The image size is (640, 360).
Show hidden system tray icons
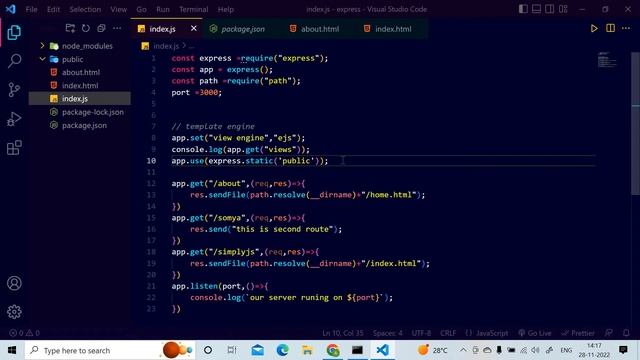[x=463, y=350]
